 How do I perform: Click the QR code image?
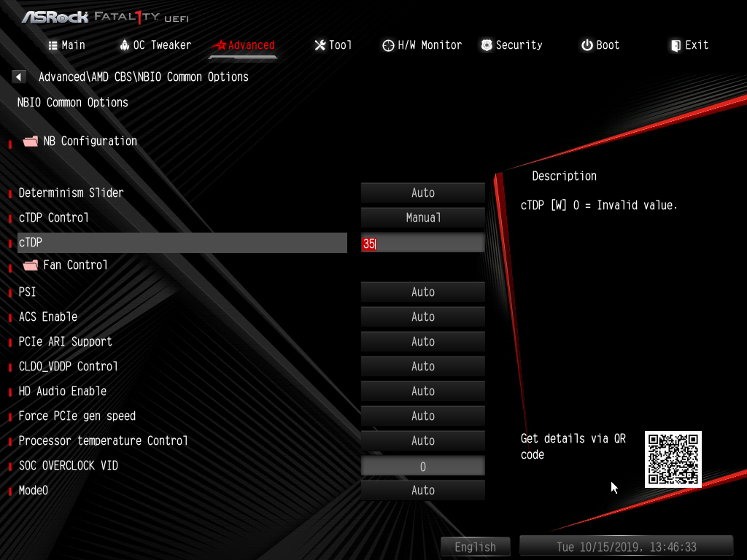(x=673, y=459)
